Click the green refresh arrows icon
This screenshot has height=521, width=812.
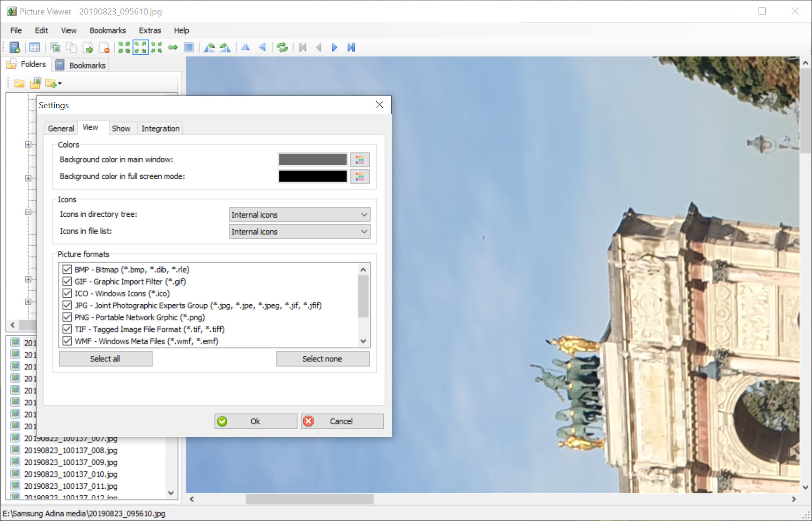click(x=282, y=47)
